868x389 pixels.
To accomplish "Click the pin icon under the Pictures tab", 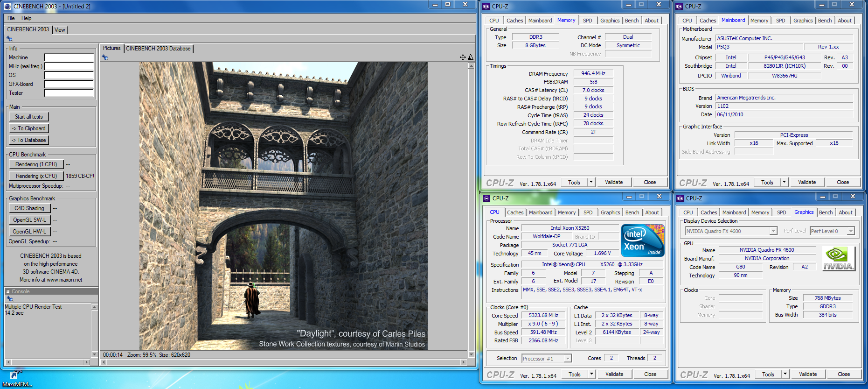I will pyautogui.click(x=105, y=57).
